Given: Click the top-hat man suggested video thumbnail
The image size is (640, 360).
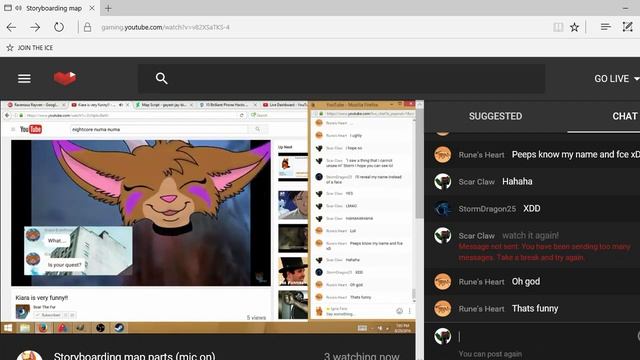Looking at the screenshot, I should pyautogui.click(x=293, y=271).
